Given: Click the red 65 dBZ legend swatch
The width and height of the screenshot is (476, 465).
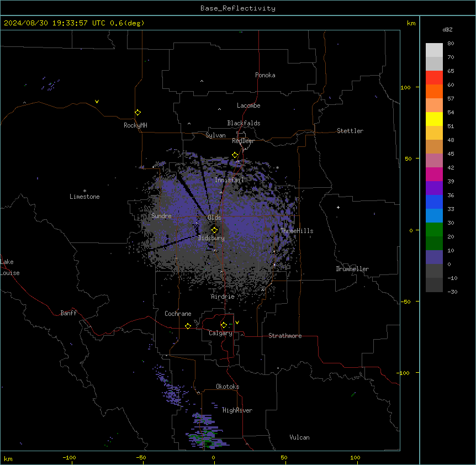Looking at the screenshot, I should (434, 78).
